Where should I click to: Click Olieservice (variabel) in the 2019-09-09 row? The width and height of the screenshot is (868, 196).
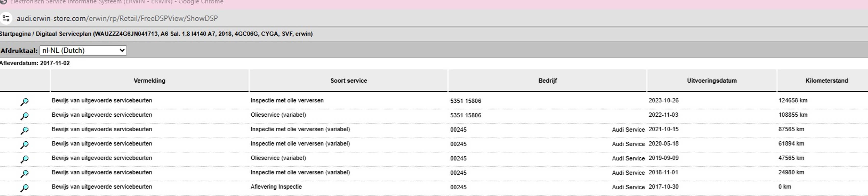click(x=278, y=158)
